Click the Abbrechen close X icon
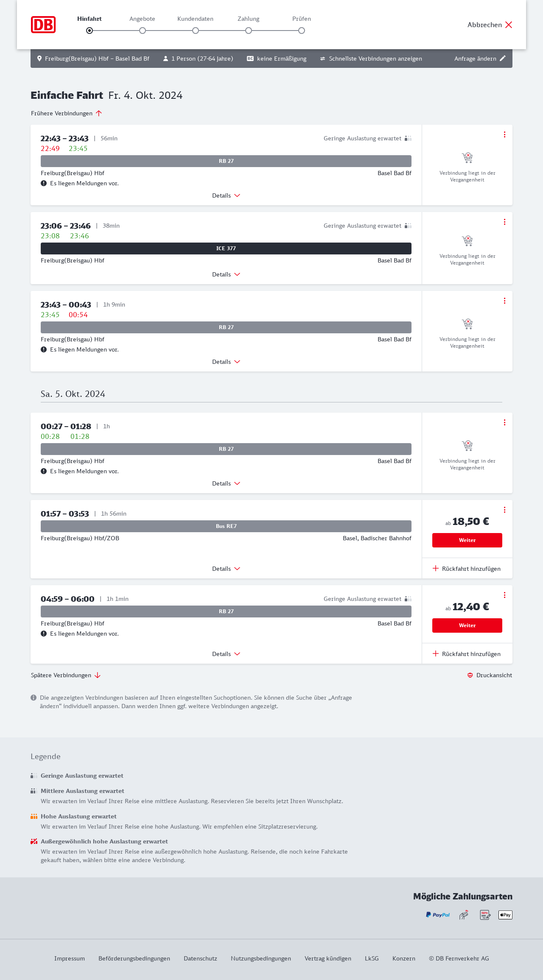Viewport: 543px width, 980px height. [509, 25]
